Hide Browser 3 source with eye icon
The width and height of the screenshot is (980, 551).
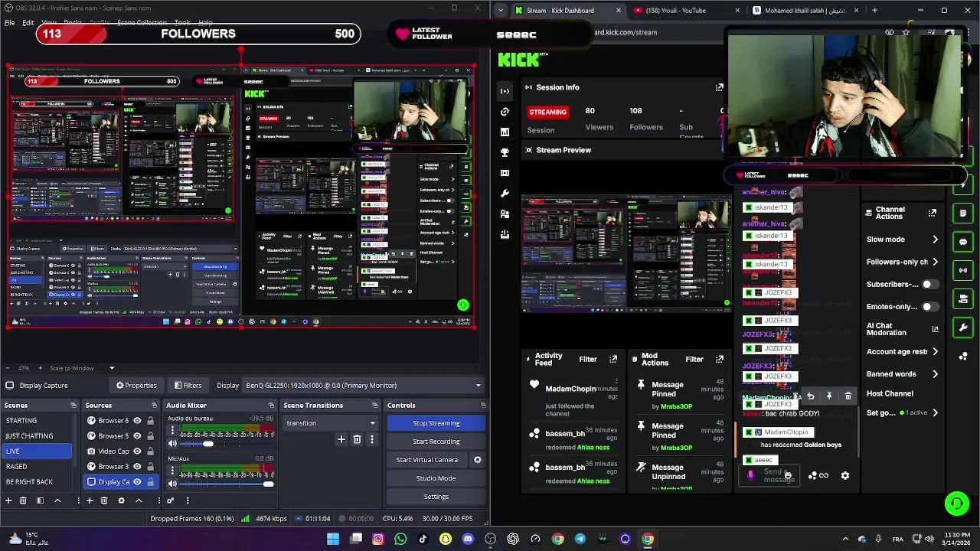(138, 466)
